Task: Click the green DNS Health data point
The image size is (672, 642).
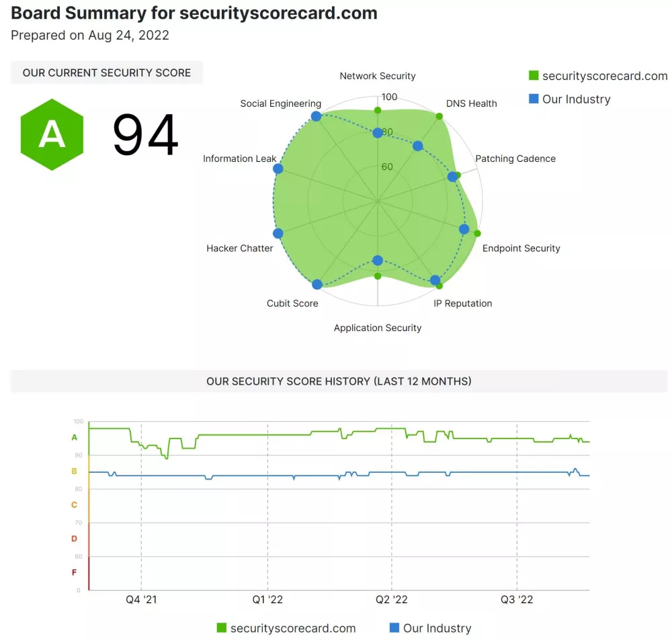Action: pos(439,116)
